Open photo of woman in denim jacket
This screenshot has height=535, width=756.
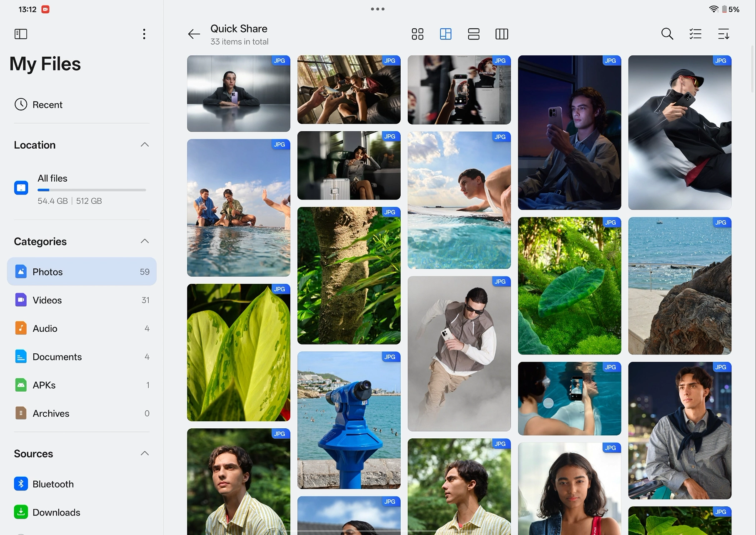[569, 489]
